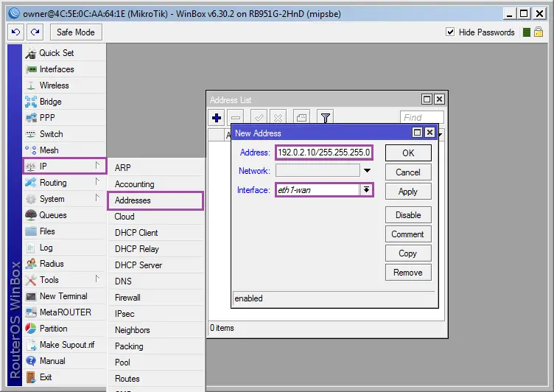This screenshot has width=554, height=392.
Task: Open MetaROUTER
Action: coord(65,312)
